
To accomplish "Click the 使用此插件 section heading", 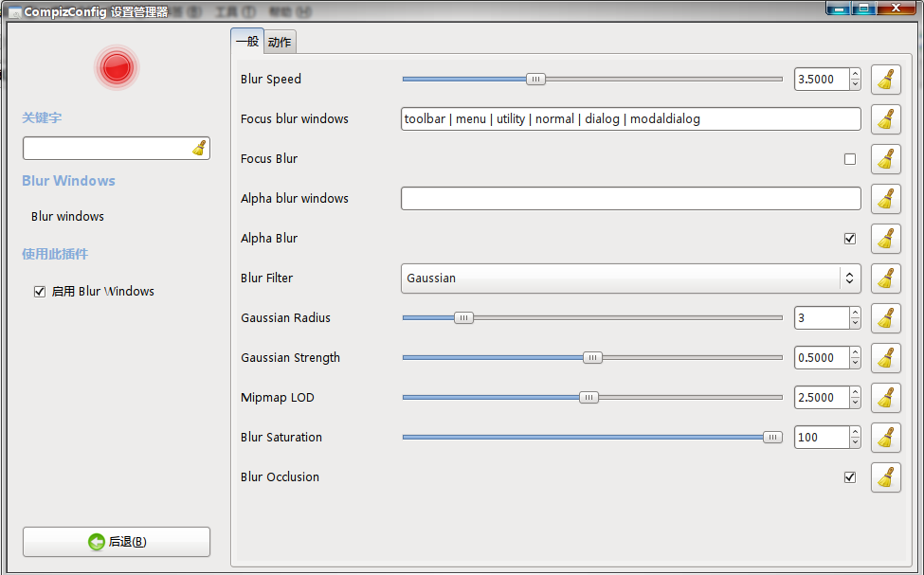I will [x=55, y=254].
